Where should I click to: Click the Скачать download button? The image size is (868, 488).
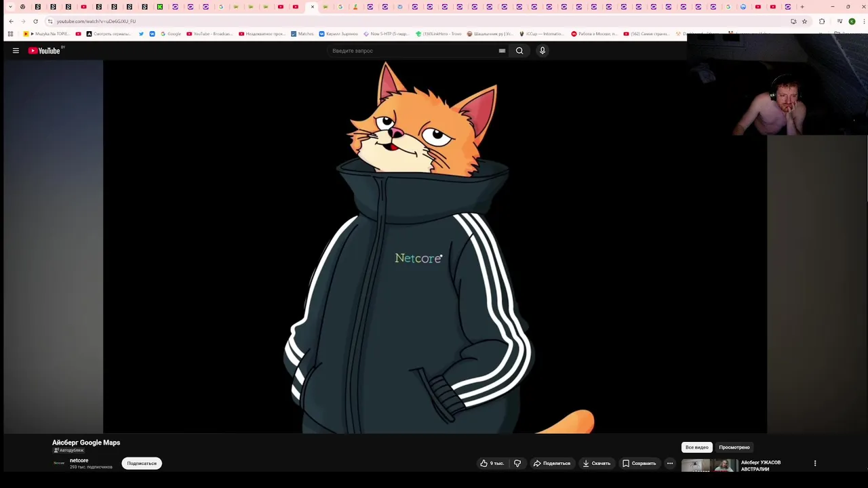[597, 464]
